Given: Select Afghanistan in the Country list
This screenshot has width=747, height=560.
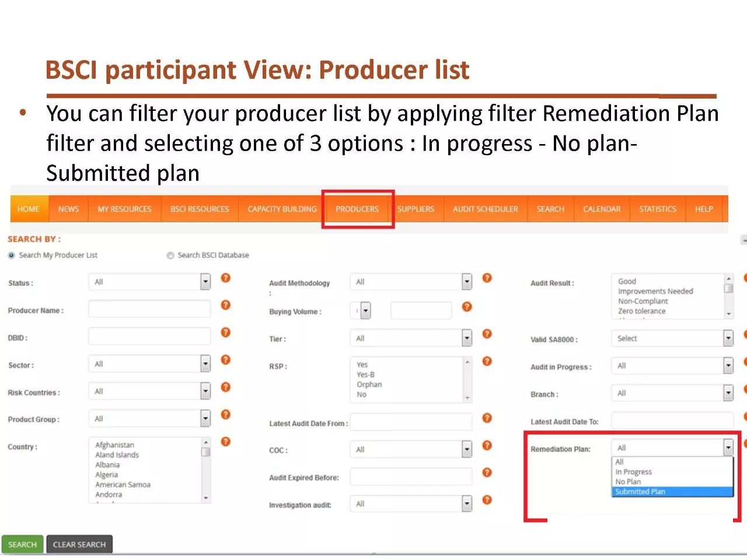Looking at the screenshot, I should coord(115,445).
